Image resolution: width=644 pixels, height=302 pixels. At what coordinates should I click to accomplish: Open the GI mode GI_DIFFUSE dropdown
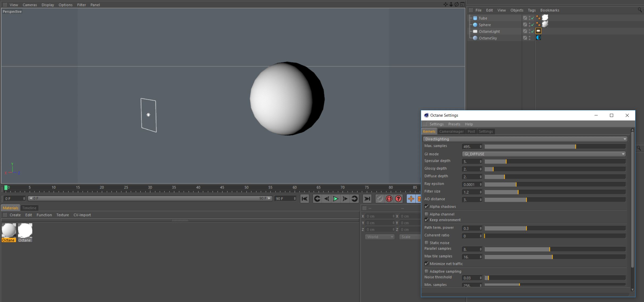click(x=544, y=154)
